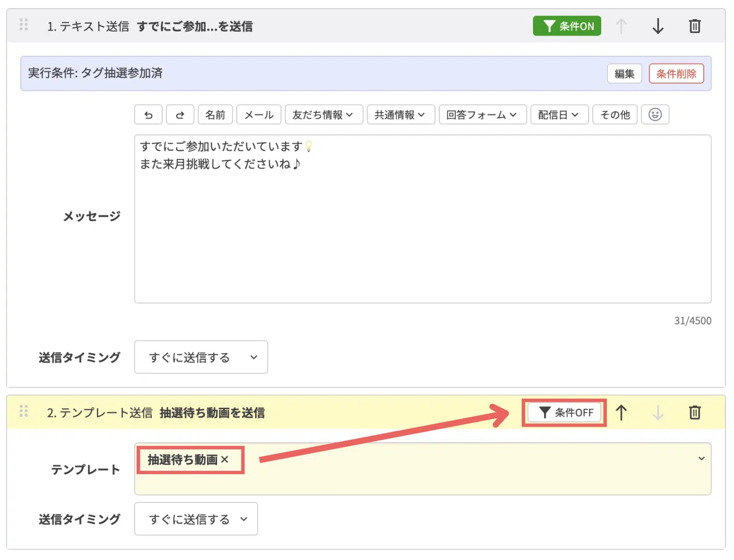
Task: Click the 条件削除 button
Action: click(x=676, y=74)
